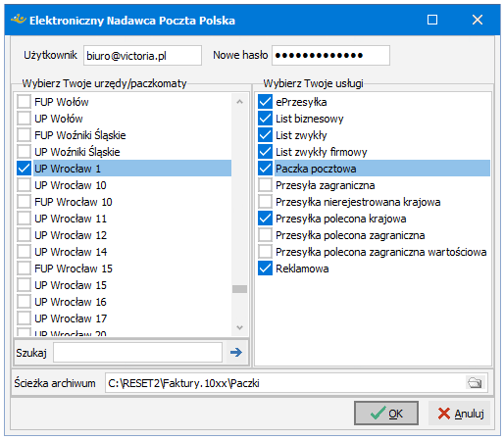
Task: Check the UP Wrocław 11 checkbox
Action: 24,219
